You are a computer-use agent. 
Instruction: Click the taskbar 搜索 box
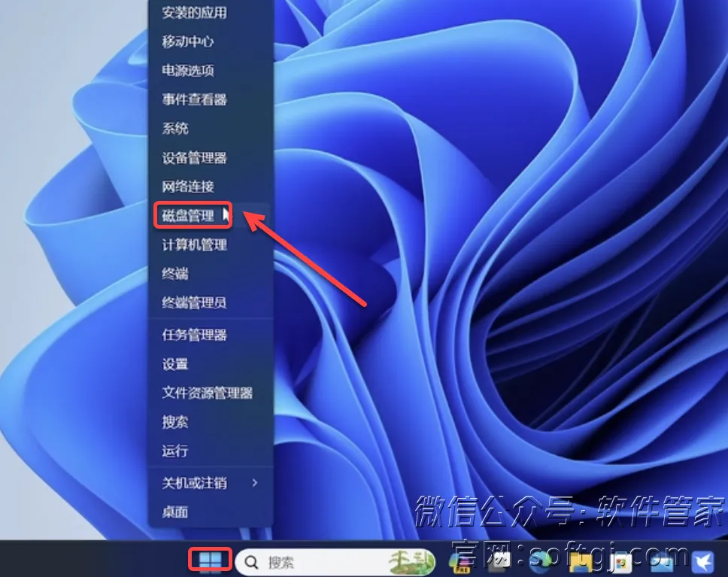(335, 562)
